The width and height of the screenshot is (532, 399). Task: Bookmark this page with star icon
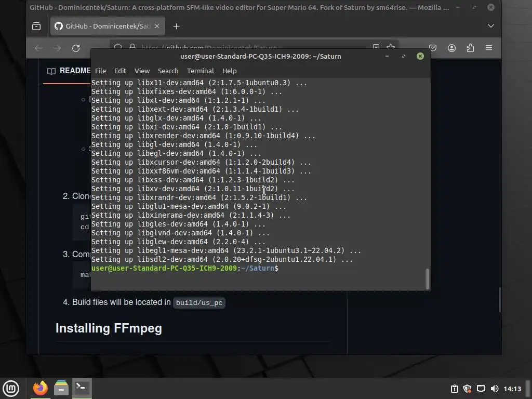391,47
